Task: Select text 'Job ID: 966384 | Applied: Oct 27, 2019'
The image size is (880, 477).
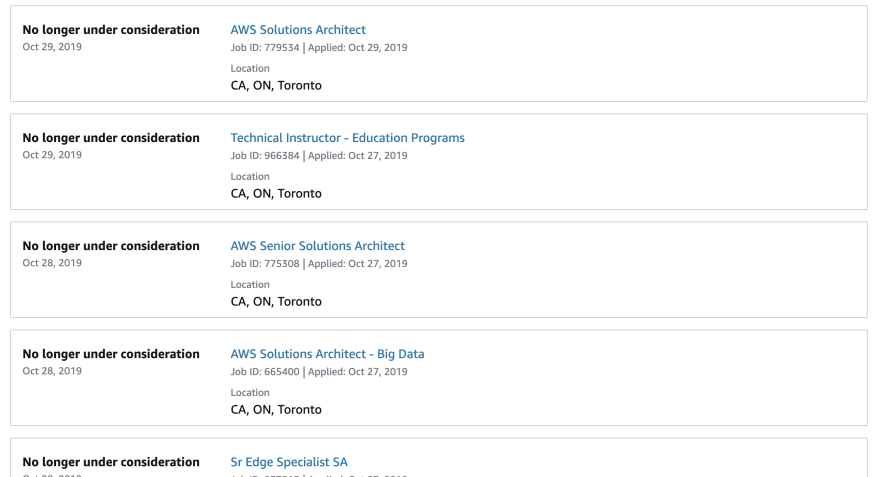Action: coord(319,155)
